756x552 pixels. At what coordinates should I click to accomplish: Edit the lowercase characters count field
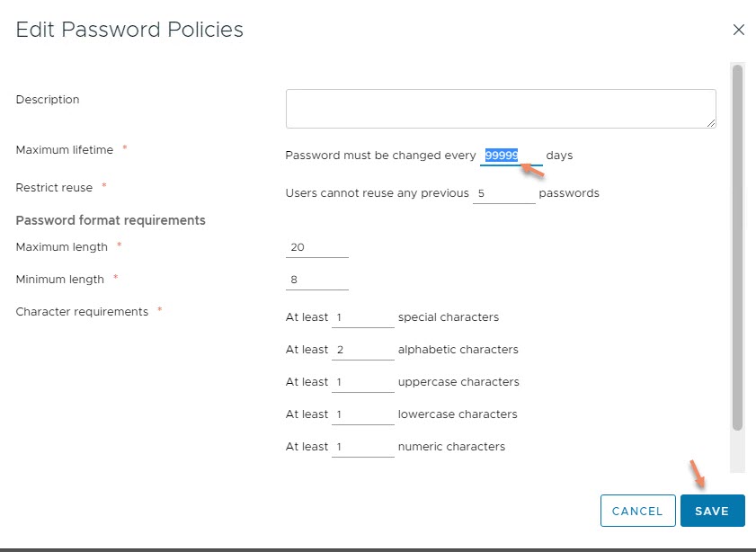point(362,414)
